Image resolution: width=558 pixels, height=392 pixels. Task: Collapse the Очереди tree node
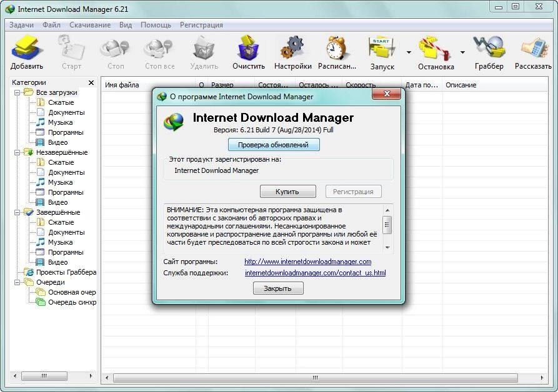(17, 283)
